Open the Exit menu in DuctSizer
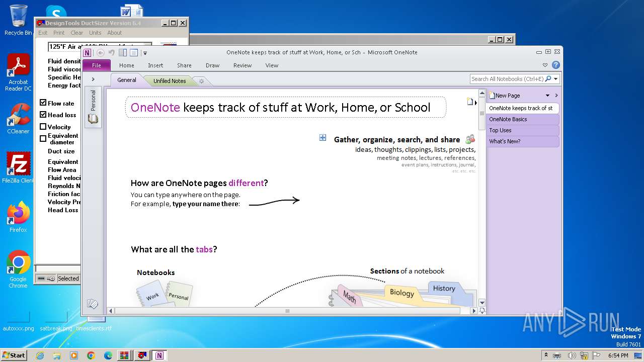The width and height of the screenshot is (644, 362). (43, 33)
